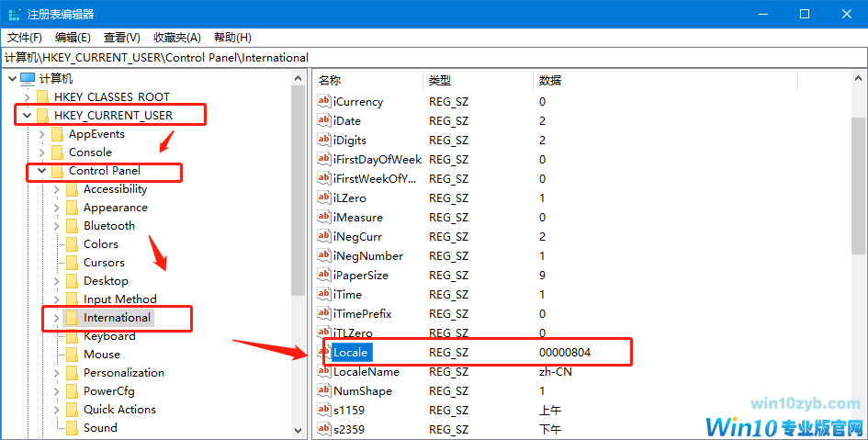Click the tree pane scroll down arrow
This screenshot has height=440, width=868.
pyautogui.click(x=299, y=429)
